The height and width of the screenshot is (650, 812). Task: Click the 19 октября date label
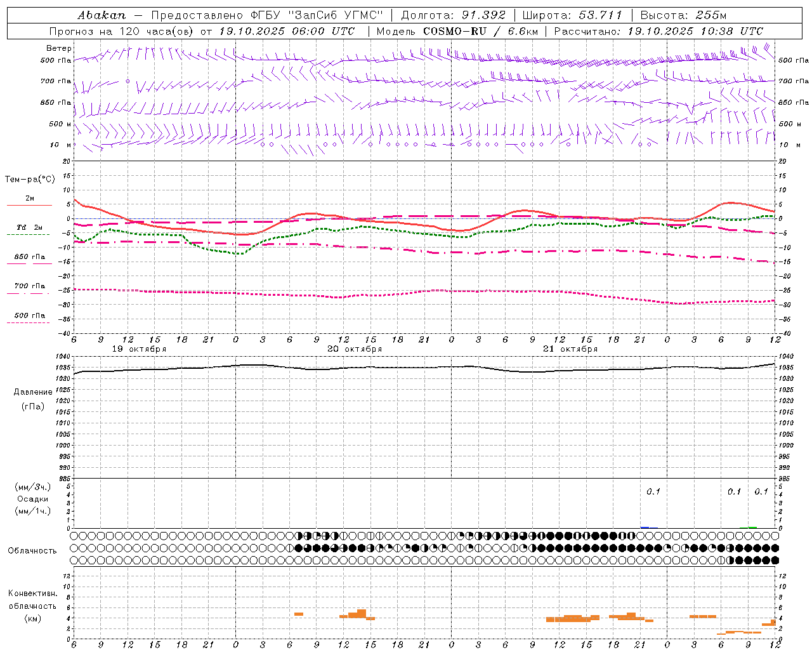pos(139,349)
